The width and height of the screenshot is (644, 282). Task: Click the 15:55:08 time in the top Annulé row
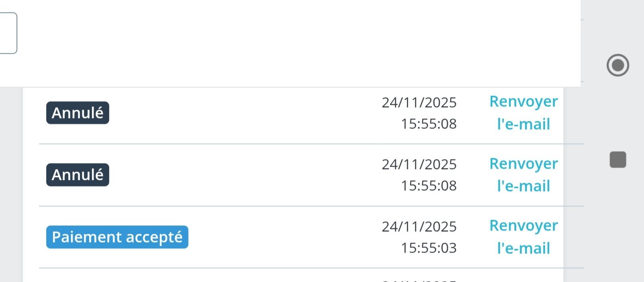click(429, 124)
